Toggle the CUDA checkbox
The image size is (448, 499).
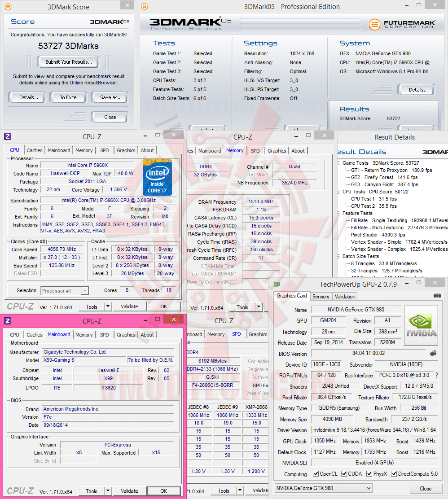[344, 474]
